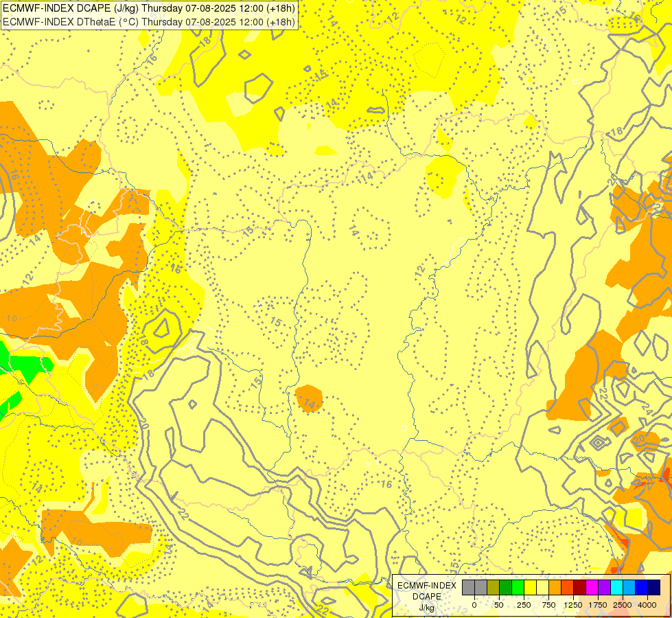Click the pale yellow legend swatch

click(x=542, y=587)
